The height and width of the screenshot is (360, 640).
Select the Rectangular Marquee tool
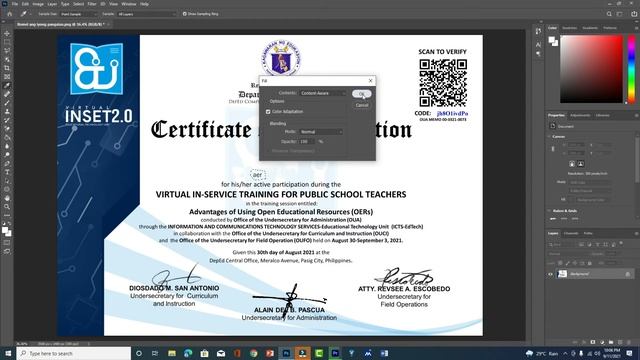(x=7, y=42)
